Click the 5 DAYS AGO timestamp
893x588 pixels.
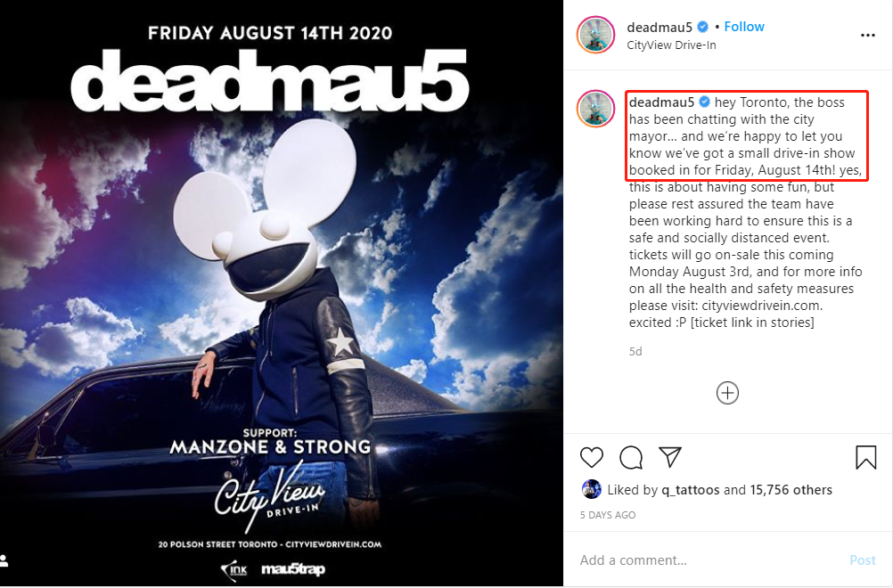pyautogui.click(x=608, y=515)
